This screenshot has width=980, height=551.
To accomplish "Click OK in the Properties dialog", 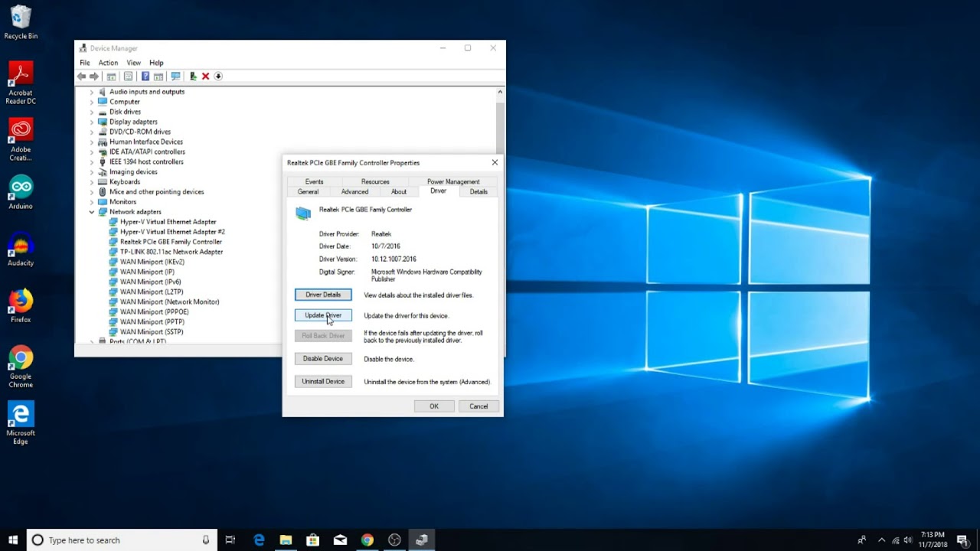I will 434,406.
